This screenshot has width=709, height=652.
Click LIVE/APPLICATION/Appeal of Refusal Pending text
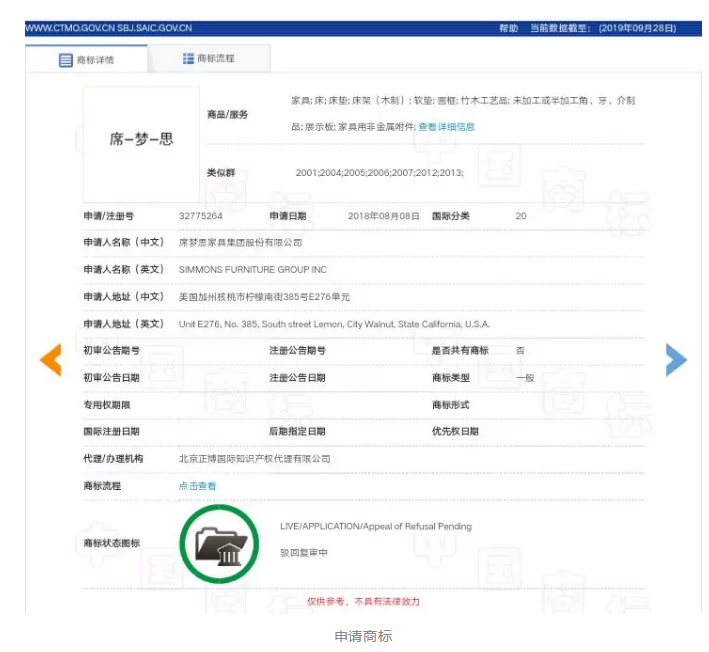[x=376, y=526]
